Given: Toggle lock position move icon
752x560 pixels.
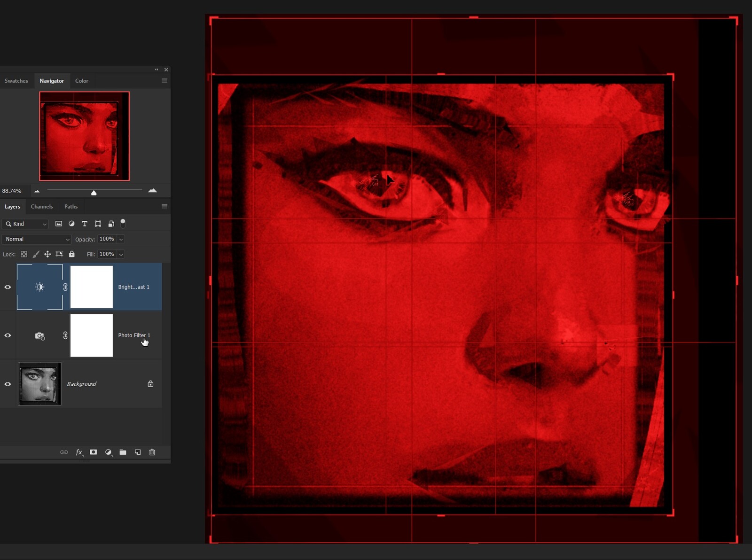Looking at the screenshot, I should tap(47, 254).
